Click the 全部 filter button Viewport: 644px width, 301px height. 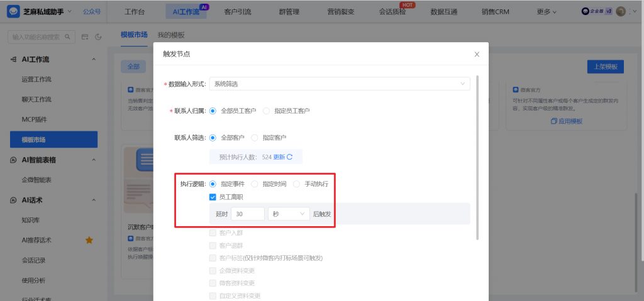[x=133, y=67]
